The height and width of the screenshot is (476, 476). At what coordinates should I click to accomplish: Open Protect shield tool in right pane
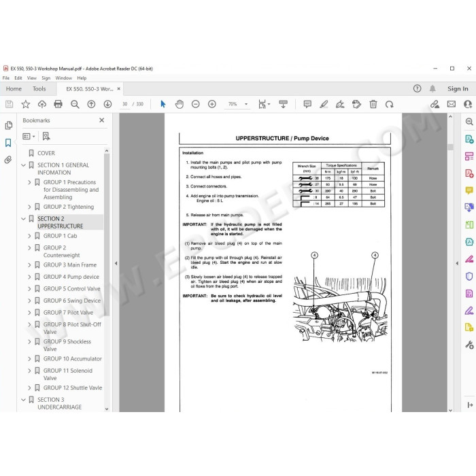tap(469, 276)
